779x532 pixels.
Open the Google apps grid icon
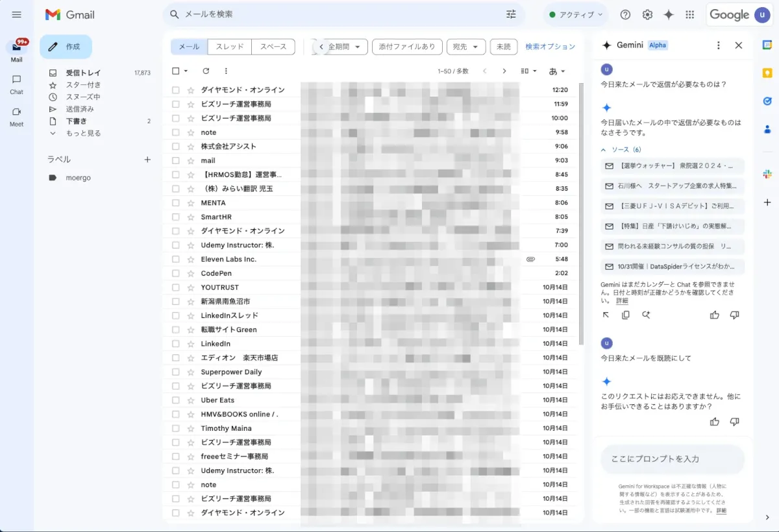pos(690,14)
